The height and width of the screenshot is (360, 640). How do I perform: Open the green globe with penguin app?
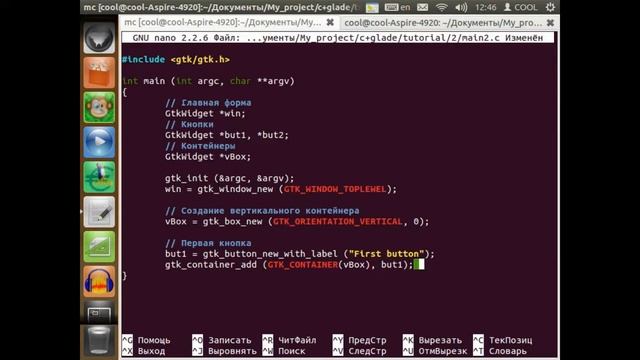point(99,177)
